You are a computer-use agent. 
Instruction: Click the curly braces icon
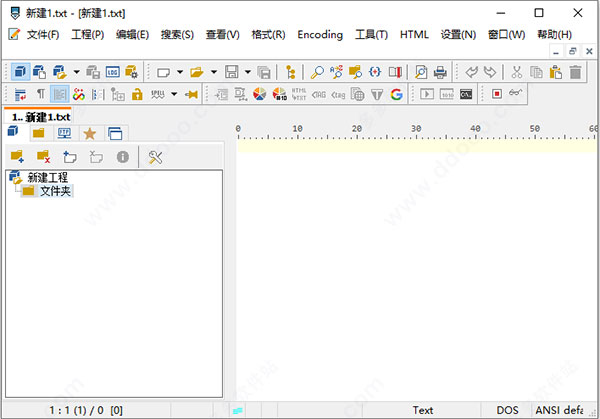coord(375,72)
